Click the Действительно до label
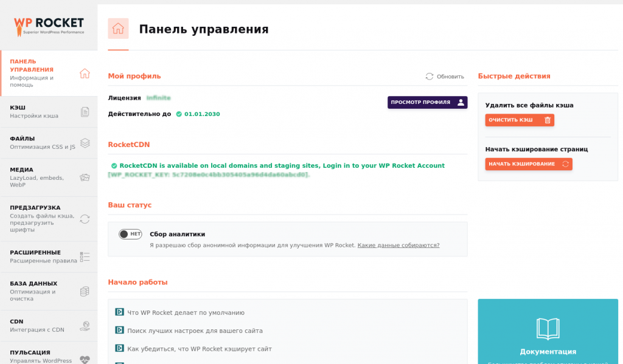623x364 pixels. coord(139,114)
